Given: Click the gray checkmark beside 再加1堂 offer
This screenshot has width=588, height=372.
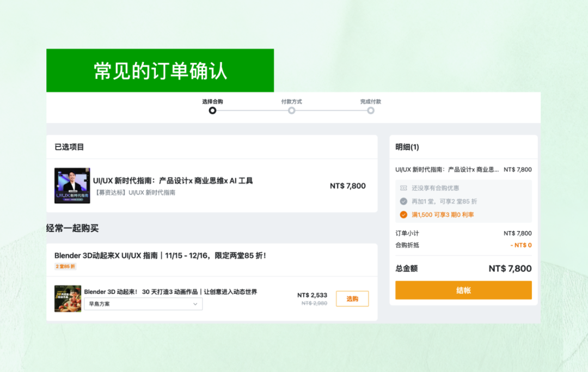Looking at the screenshot, I should (402, 200).
